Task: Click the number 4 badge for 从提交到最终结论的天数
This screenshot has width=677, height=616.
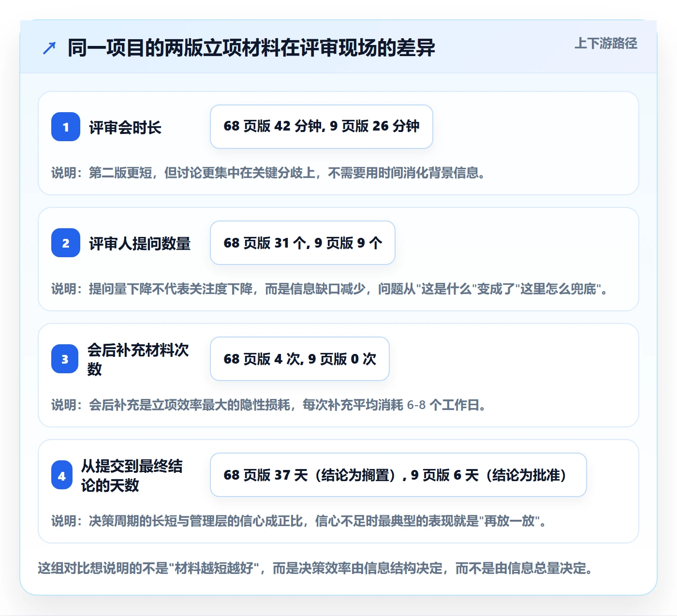Action: click(62, 476)
